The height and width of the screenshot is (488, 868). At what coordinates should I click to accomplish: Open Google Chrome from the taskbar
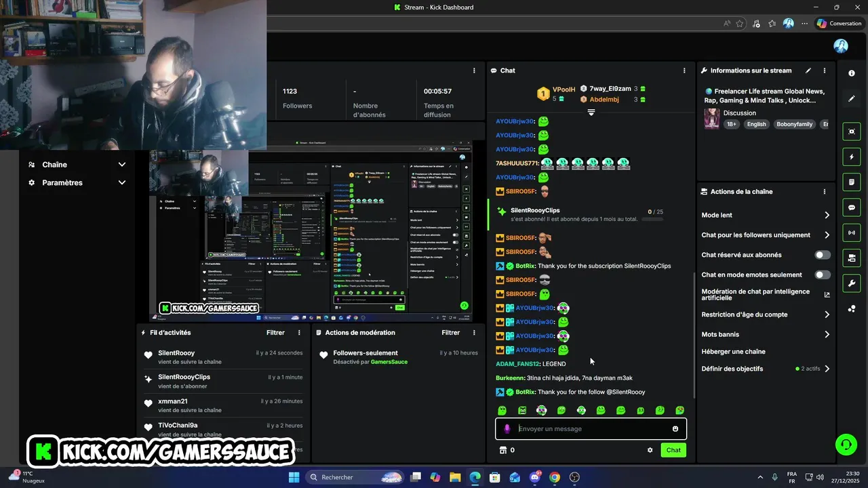[x=555, y=477]
